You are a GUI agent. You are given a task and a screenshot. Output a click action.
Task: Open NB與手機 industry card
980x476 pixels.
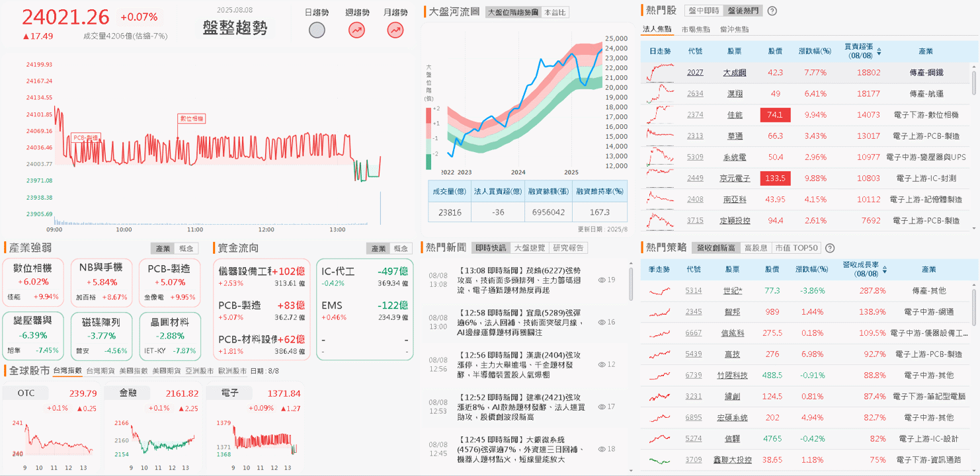(101, 282)
